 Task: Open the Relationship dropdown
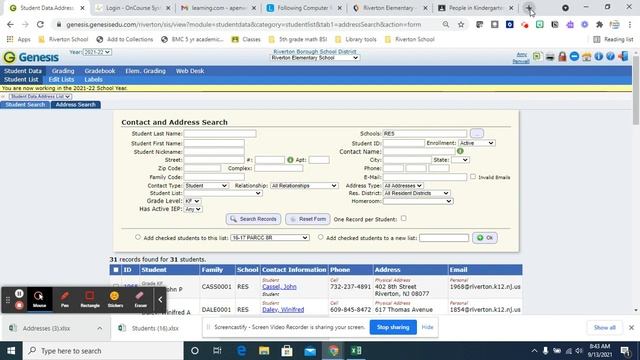pyautogui.click(x=304, y=186)
